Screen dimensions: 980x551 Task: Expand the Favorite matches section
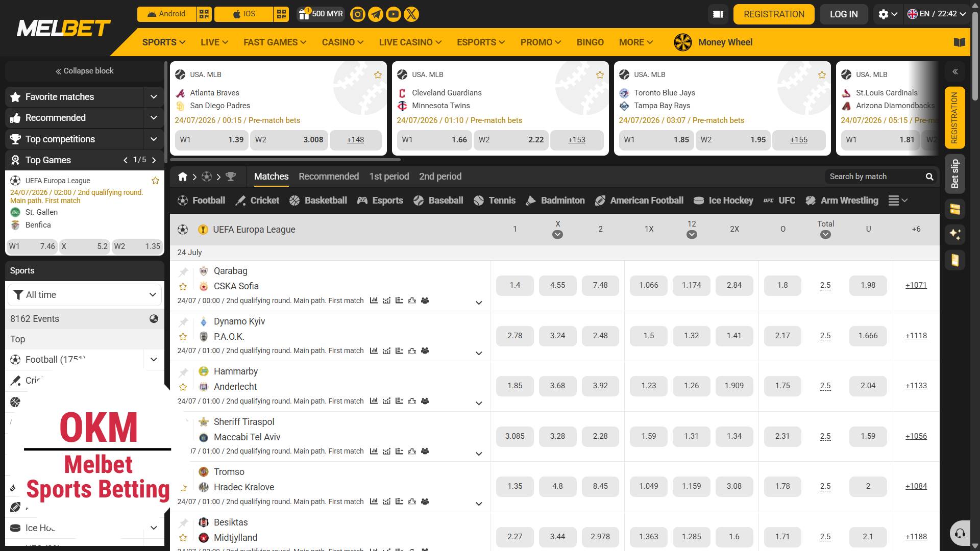point(154,97)
